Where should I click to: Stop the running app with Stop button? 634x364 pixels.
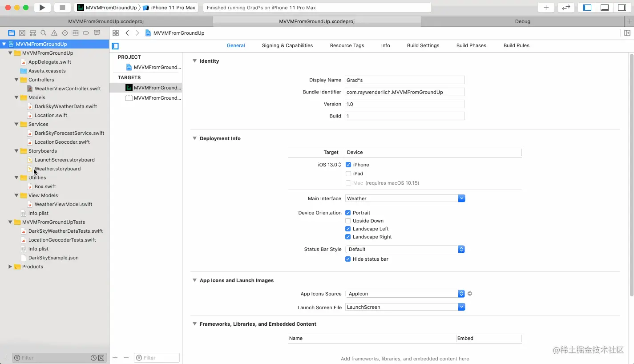[62, 8]
